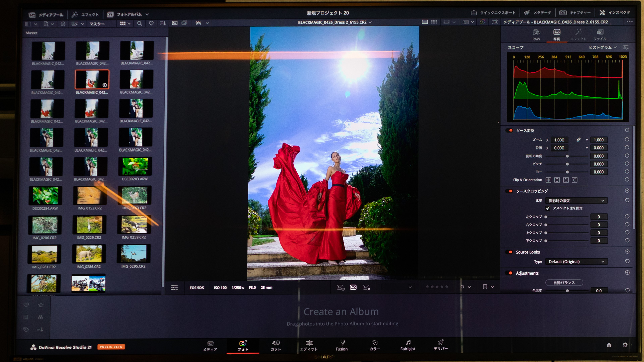Open project settings gear icon
644x362 pixels.
625,345
